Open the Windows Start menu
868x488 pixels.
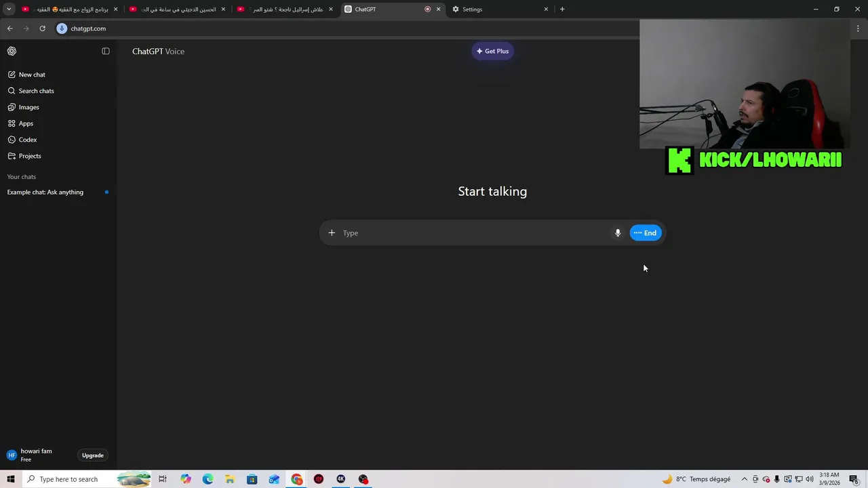click(x=11, y=479)
